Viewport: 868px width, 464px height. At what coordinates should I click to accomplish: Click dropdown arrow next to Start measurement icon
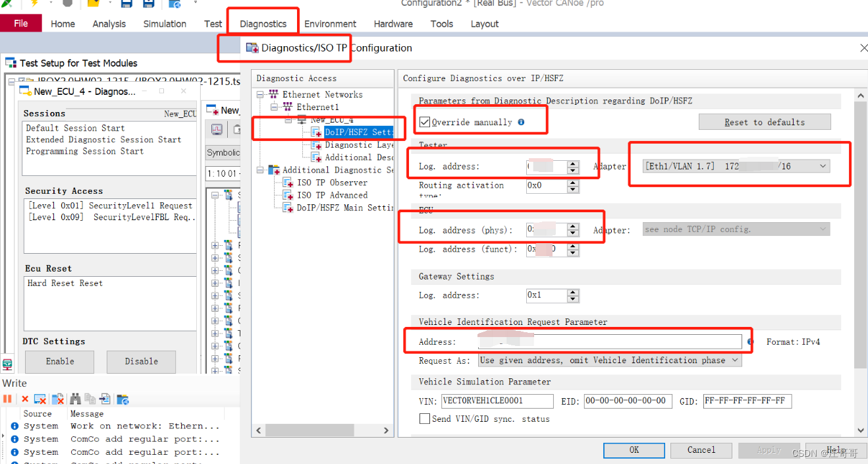[x=51, y=3]
